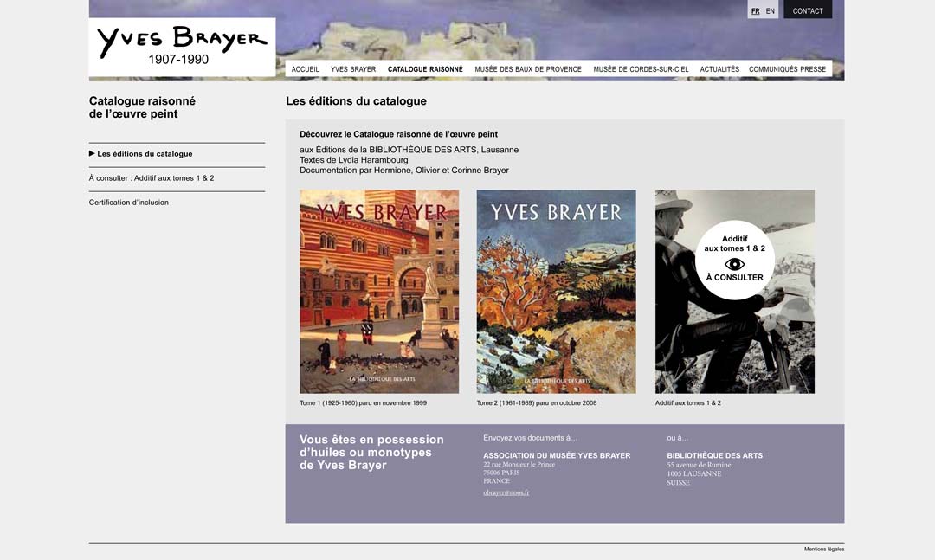
Task: Click Association du Musée Yves Brayer heading
Action: 557,455
